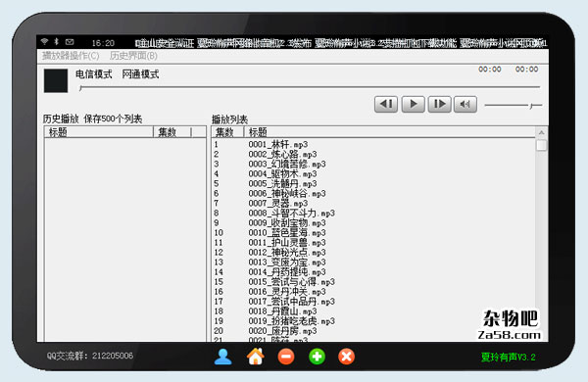The image size is (588, 382).
Task: Open the mail envelope status icon
Action: pyautogui.click(x=70, y=42)
